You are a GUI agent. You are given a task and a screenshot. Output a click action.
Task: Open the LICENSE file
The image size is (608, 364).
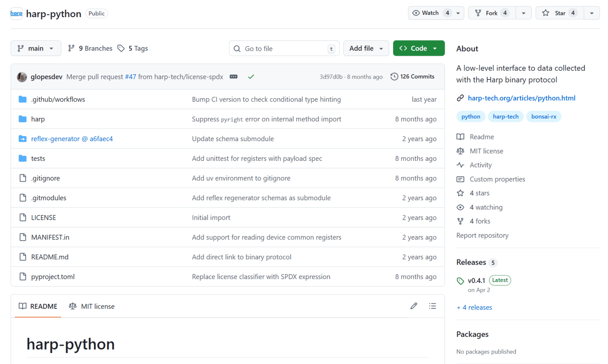pos(43,218)
